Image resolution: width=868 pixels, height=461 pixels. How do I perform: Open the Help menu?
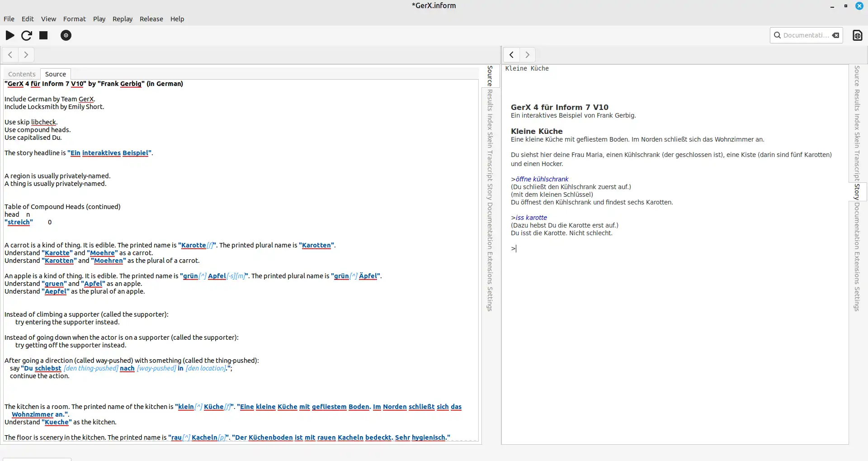(177, 19)
